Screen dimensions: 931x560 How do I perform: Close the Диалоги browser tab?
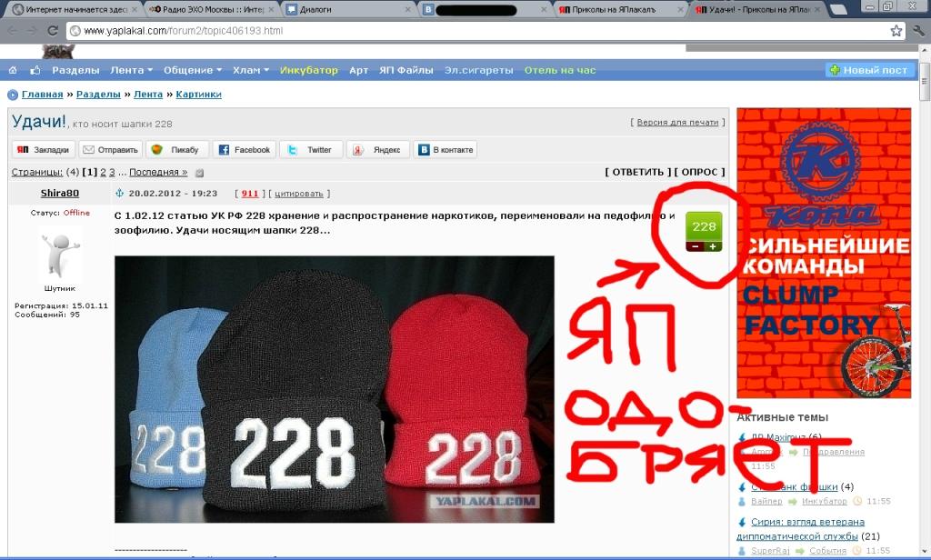click(x=408, y=9)
